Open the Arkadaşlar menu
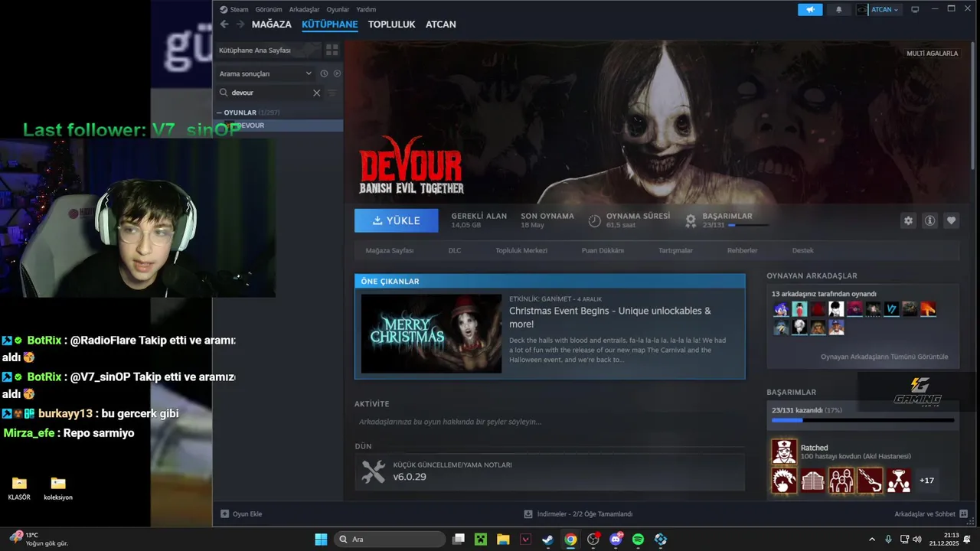 304,9
